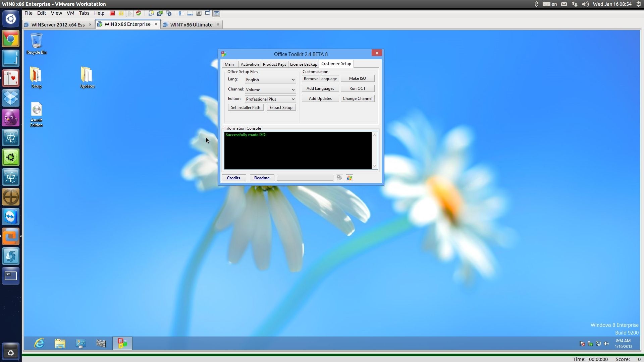Click the Add Updates button
The width and height of the screenshot is (644, 362).
coord(320,99)
